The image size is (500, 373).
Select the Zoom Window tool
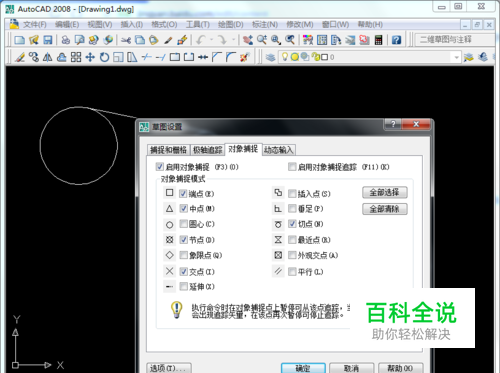coord(276,40)
